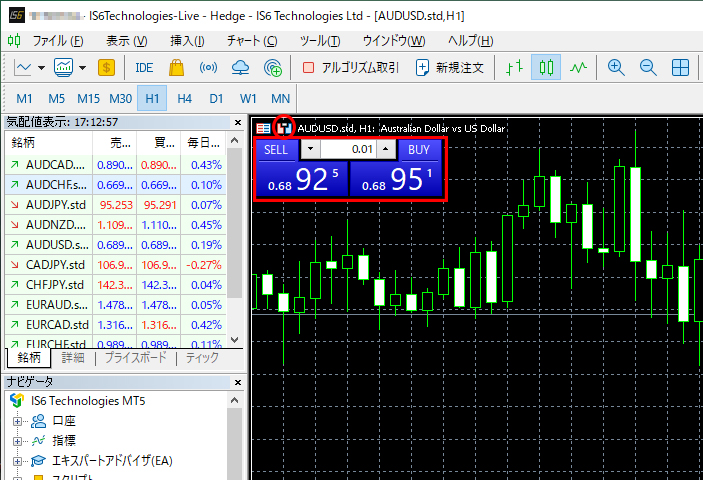Image resolution: width=703 pixels, height=480 pixels.
Task: Open the line chart type toolbar icon
Action: point(22,68)
